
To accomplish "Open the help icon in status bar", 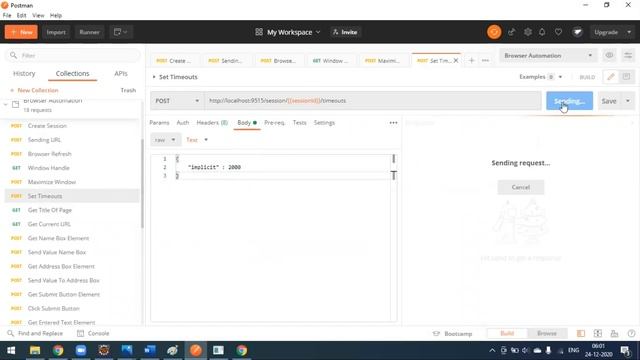I will pos(631,333).
